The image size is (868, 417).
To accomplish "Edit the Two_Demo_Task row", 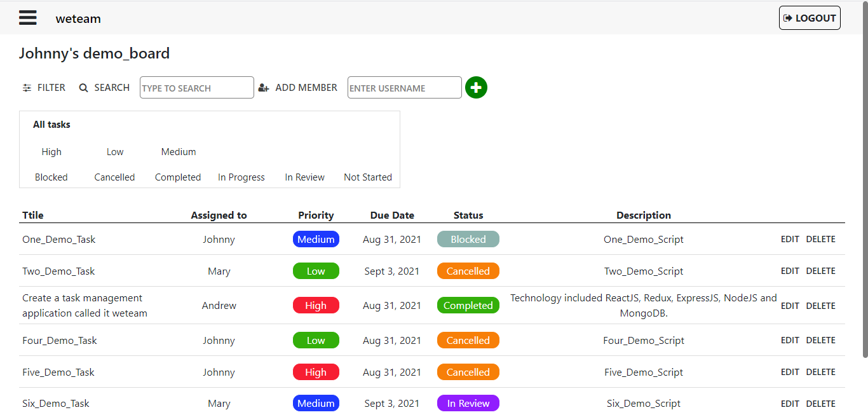I will pyautogui.click(x=790, y=271).
